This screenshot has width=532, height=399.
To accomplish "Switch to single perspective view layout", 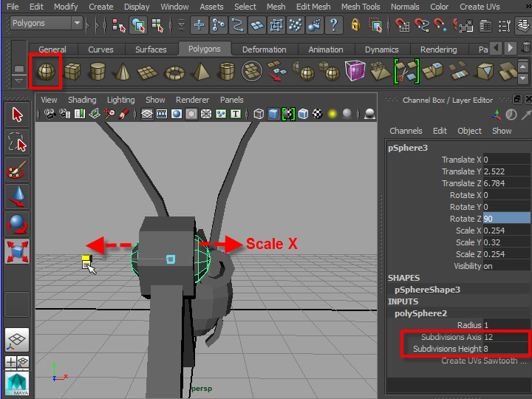I will coord(17,341).
